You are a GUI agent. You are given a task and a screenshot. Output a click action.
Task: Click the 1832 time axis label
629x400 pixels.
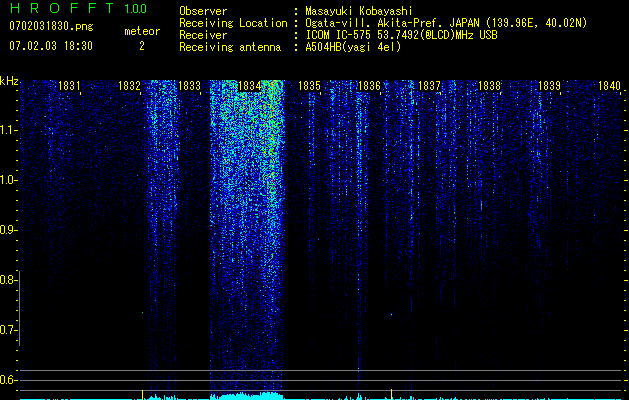coord(129,86)
